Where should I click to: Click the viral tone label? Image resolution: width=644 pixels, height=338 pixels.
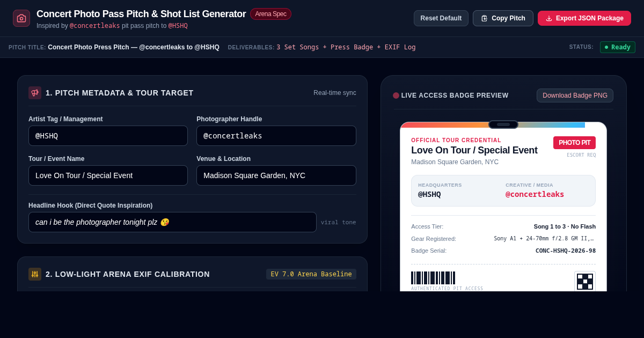click(339, 222)
